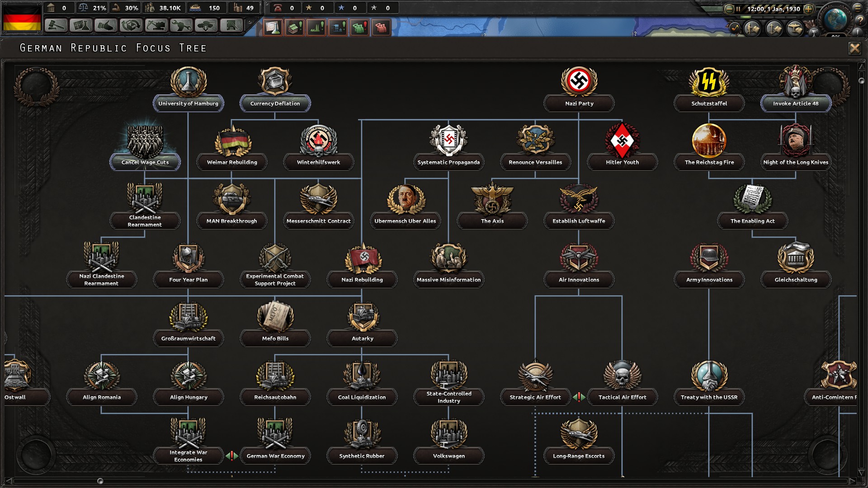Click the globe map icon
The image size is (868, 488).
coord(835,19)
